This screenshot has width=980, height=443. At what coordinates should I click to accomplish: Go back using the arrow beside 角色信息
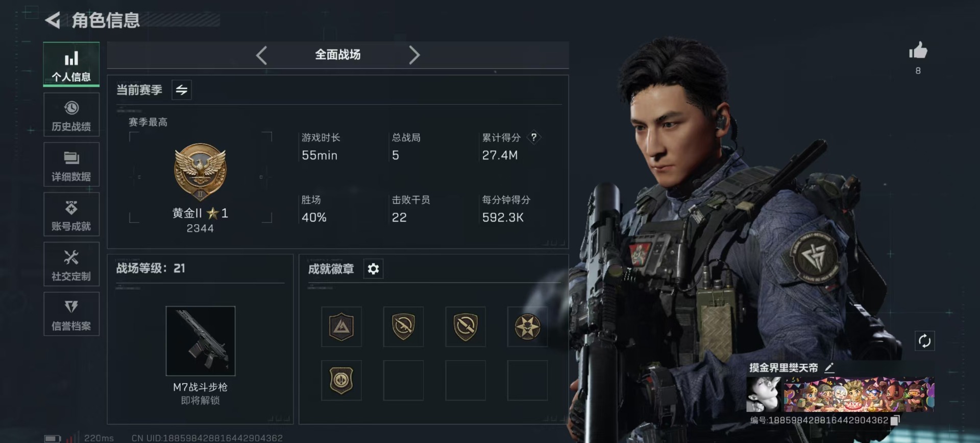tap(53, 20)
